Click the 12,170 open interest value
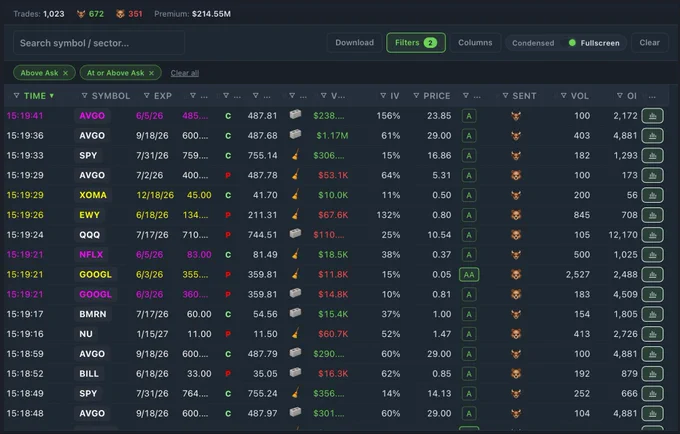This screenshot has width=680, height=434. (x=623, y=235)
